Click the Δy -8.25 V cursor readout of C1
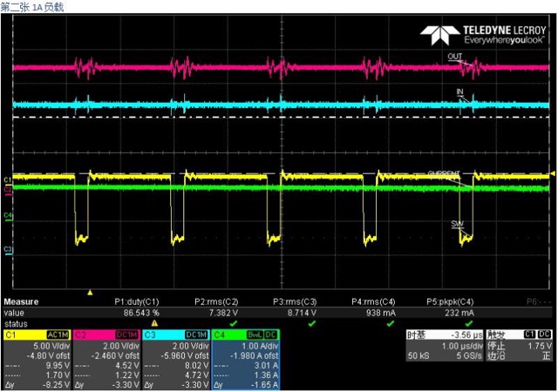 pyautogui.click(x=37, y=385)
